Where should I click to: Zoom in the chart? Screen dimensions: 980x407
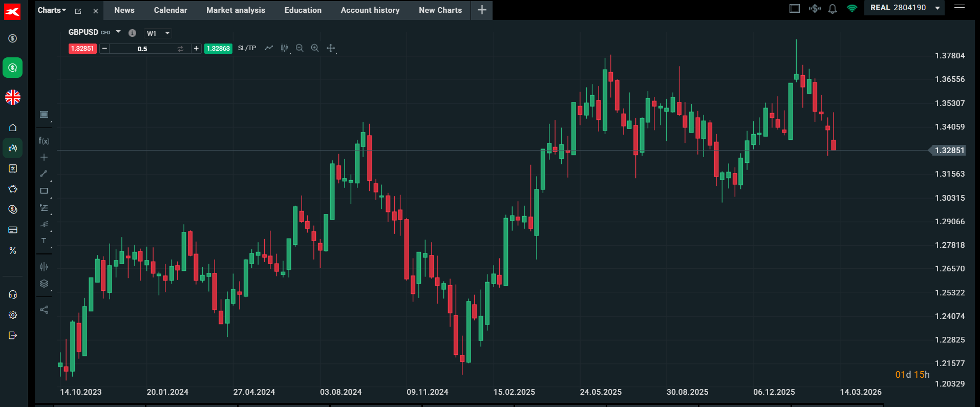[315, 48]
